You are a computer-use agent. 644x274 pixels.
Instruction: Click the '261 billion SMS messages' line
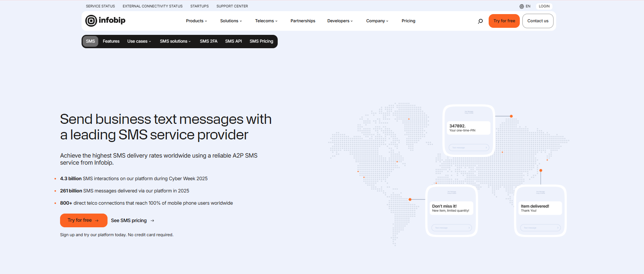[x=125, y=191]
